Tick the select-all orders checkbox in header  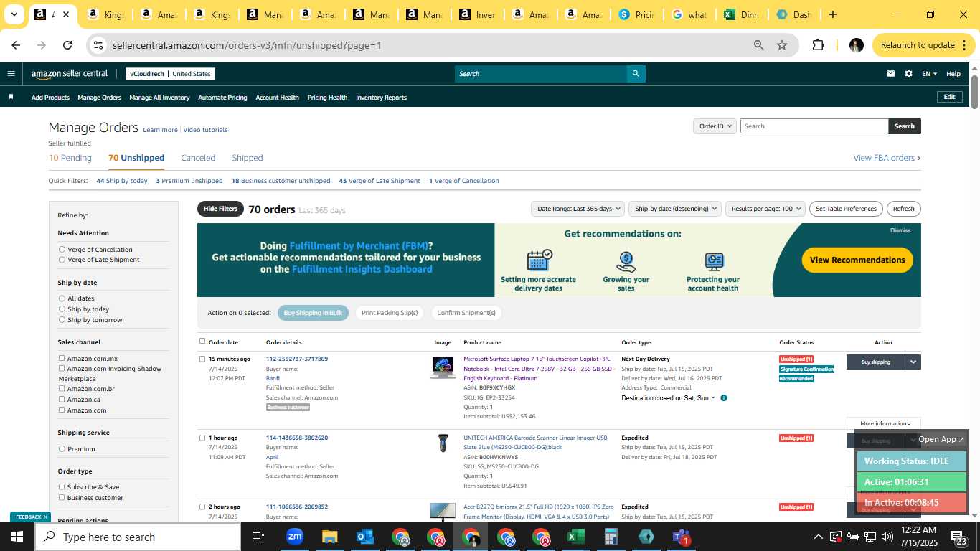pos(202,342)
